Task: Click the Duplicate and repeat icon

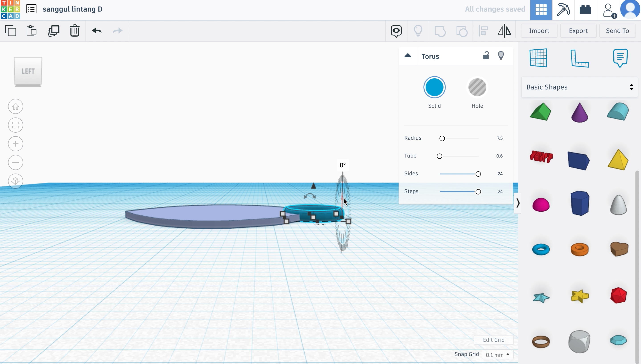Action: pyautogui.click(x=53, y=31)
